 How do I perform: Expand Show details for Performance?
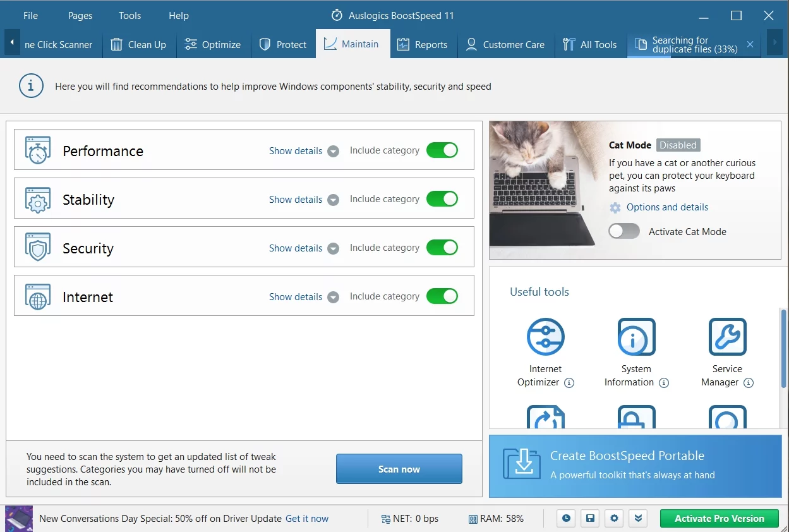click(303, 151)
